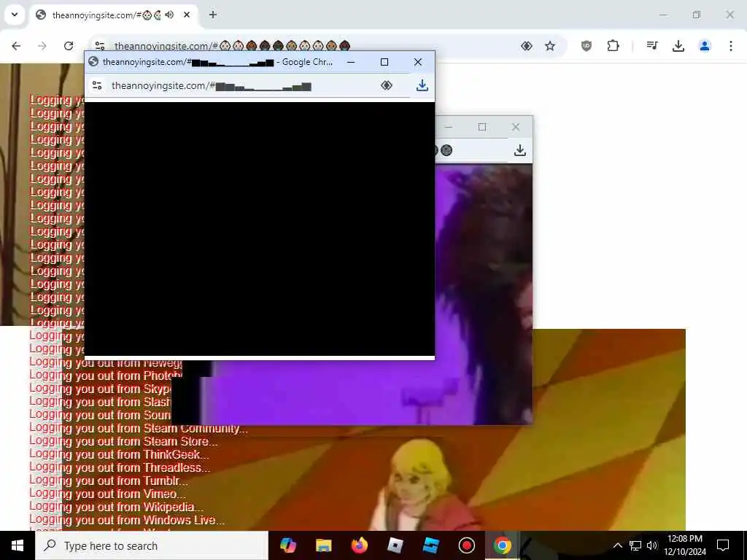This screenshot has height=560, width=747.
Task: Open Roblox from the taskbar
Action: pos(395,545)
